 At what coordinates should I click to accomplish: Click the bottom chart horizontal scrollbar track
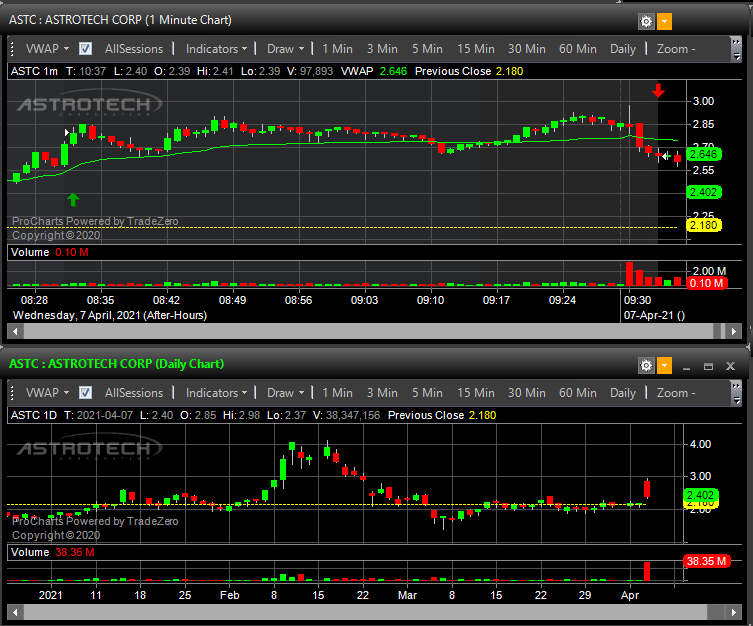[365, 612]
